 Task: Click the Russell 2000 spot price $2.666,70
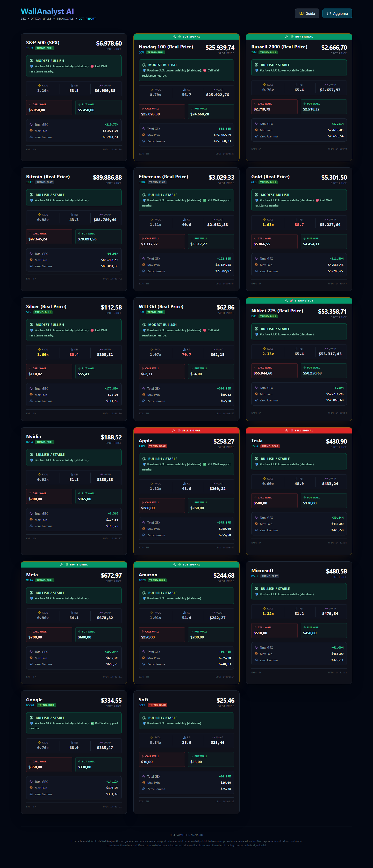334,48
